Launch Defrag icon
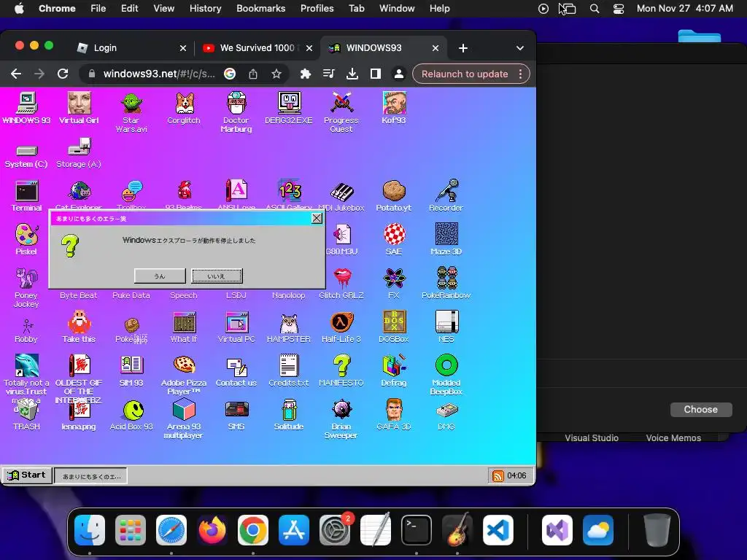747x560 pixels. [x=394, y=370]
